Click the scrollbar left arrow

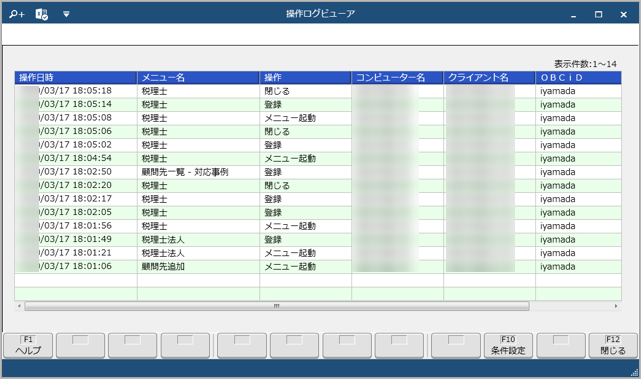click(19, 306)
